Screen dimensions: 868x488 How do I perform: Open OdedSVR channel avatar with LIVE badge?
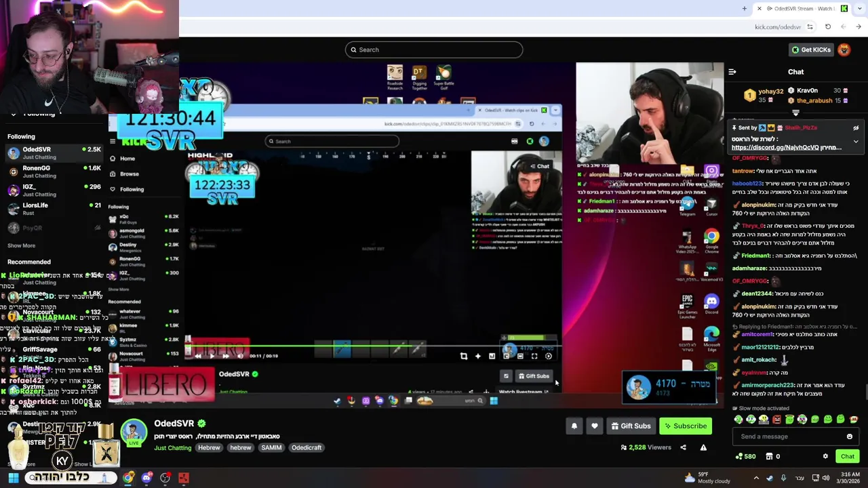134,434
